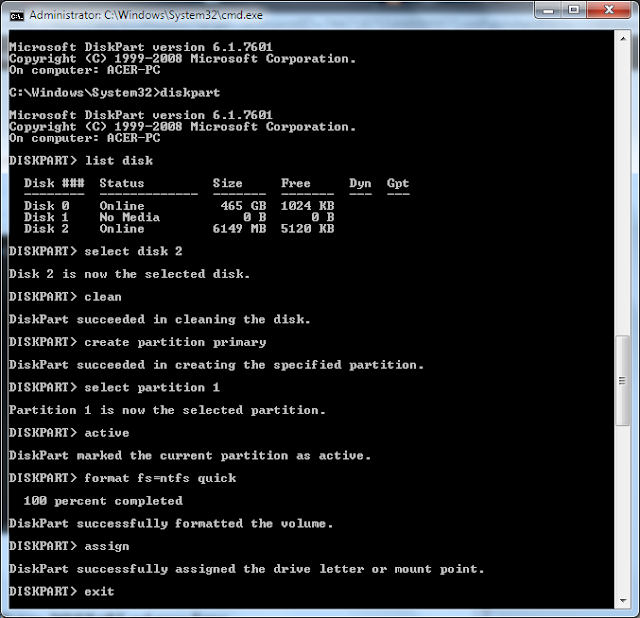
Task: Click 'succeeded in creating the specified partition' line
Action: click(x=216, y=365)
